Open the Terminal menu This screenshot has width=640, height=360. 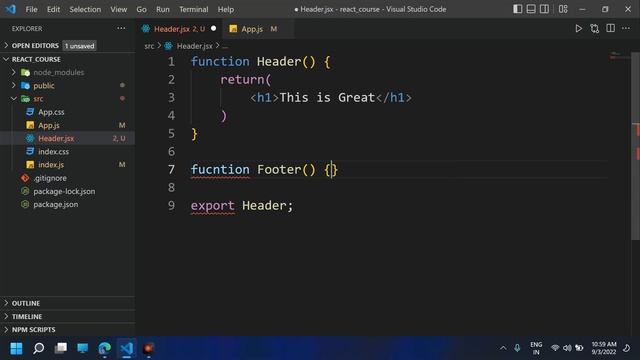(x=193, y=9)
